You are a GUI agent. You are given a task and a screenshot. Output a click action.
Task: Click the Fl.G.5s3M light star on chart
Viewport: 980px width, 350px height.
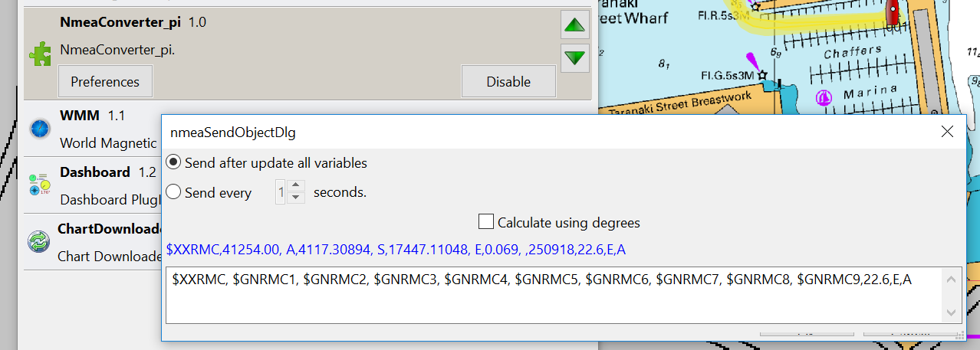tap(762, 75)
